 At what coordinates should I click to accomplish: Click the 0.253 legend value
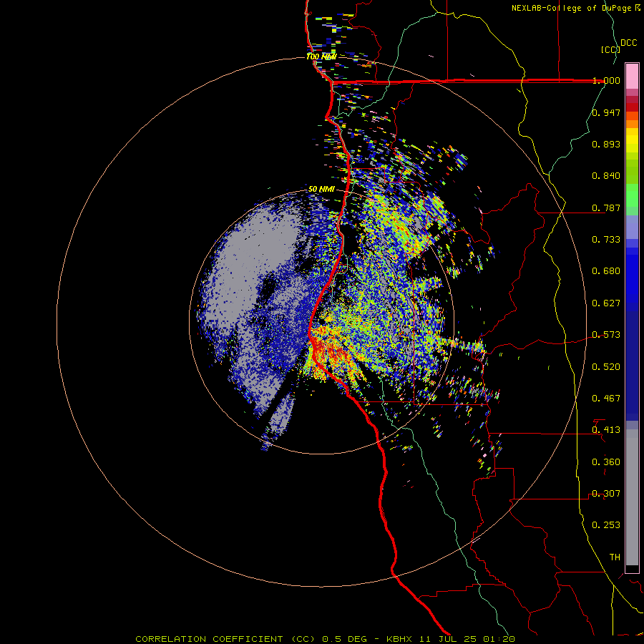point(606,525)
